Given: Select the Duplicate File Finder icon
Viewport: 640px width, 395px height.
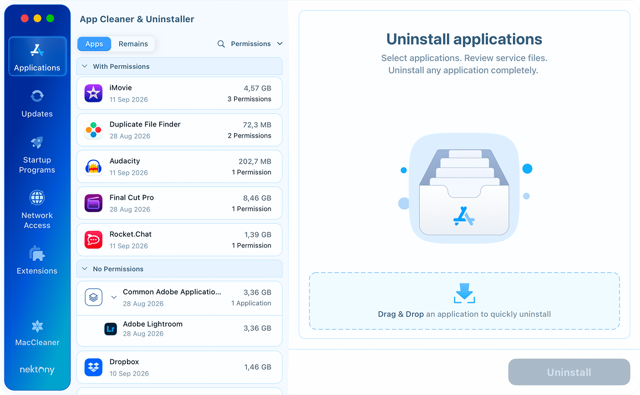Looking at the screenshot, I should tap(93, 130).
